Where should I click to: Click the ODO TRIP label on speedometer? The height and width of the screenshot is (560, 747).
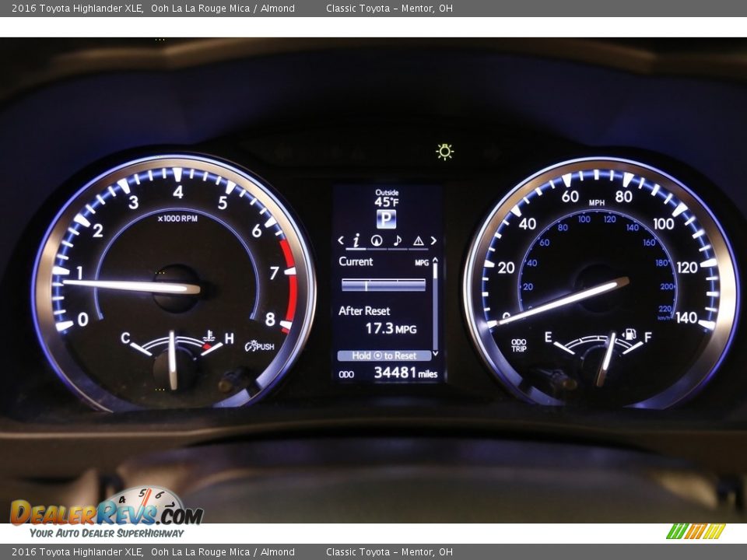coord(518,345)
